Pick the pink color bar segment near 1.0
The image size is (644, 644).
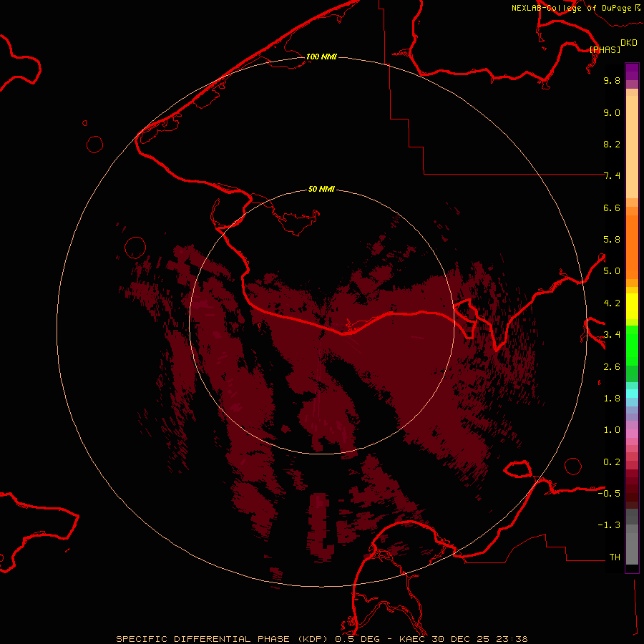coord(632,434)
